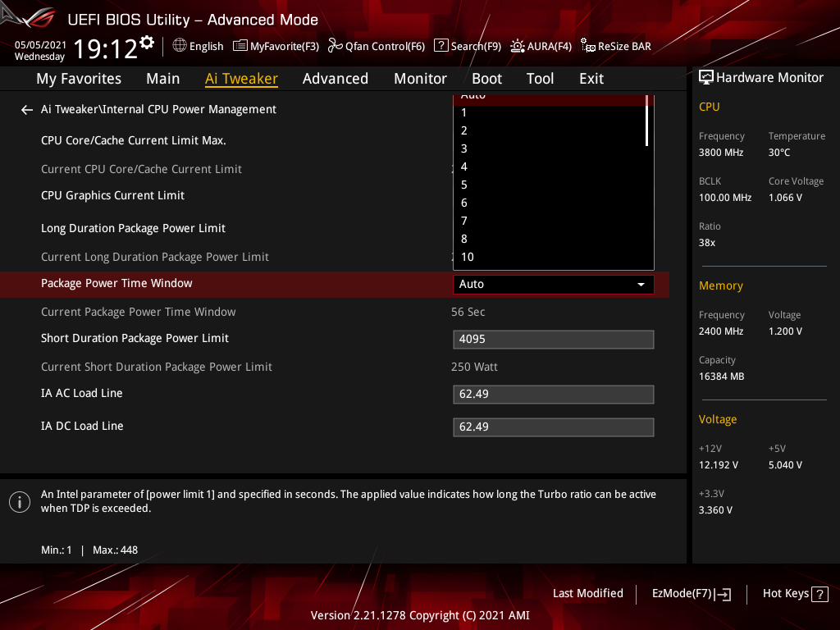Go to the Tool tab
The width and height of the screenshot is (840, 630).
click(540, 79)
